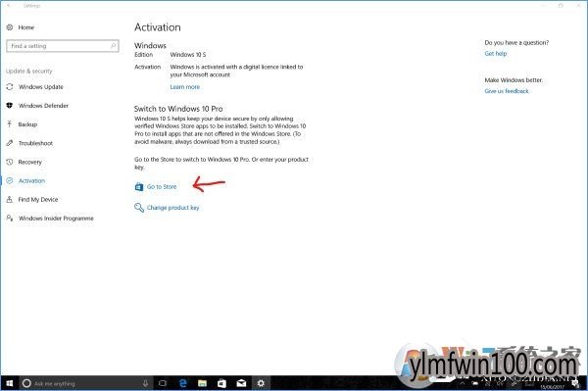Screen dimensions: 588x391
Task: Open the Troubleshoot page
Action: pos(29,143)
